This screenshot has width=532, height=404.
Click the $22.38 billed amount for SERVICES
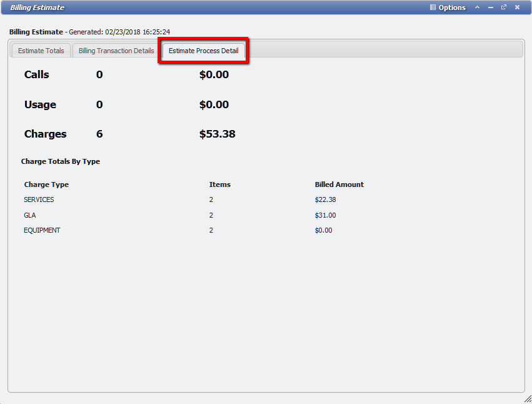[x=324, y=199]
